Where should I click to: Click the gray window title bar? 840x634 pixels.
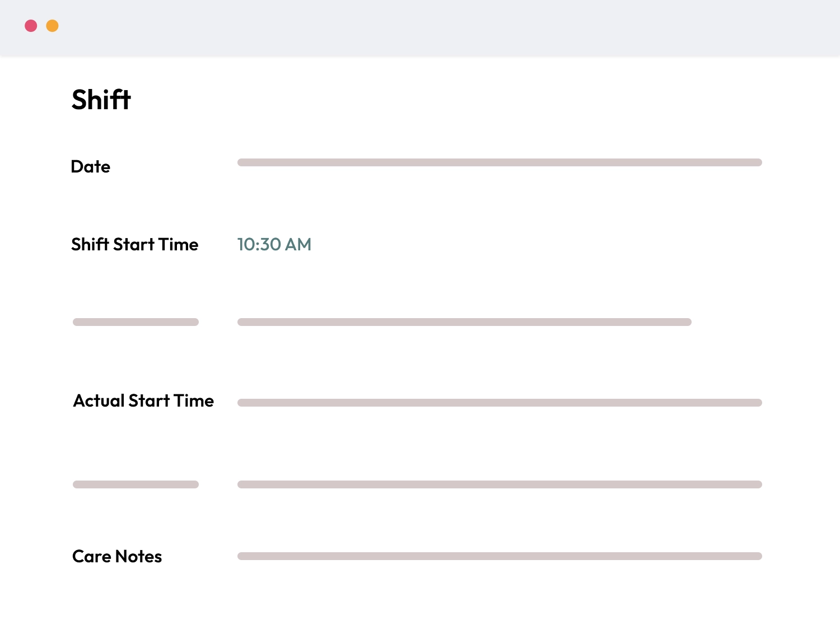pos(420,27)
